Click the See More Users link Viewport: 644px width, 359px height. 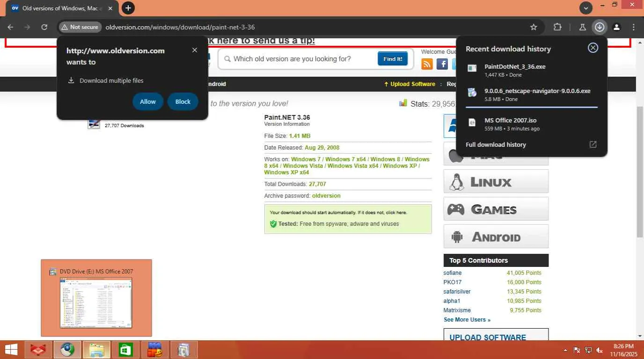467,320
